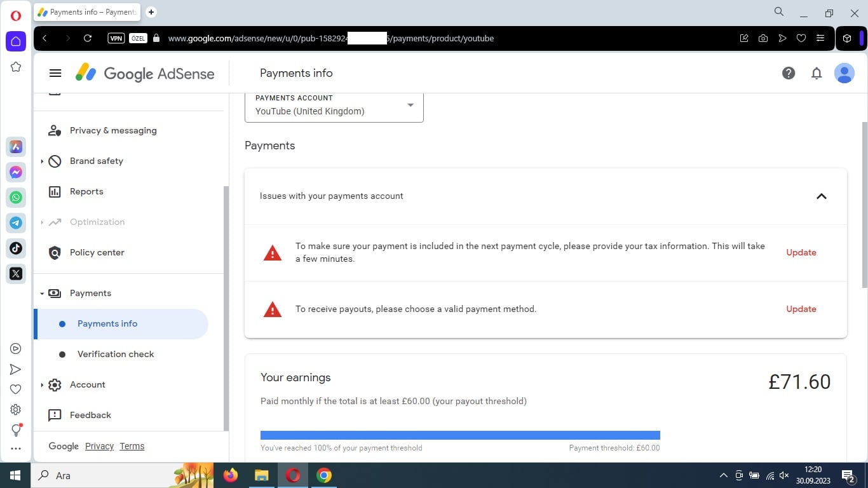The image size is (868, 488).
Task: Click the OZEL private mode badge
Action: tap(138, 38)
